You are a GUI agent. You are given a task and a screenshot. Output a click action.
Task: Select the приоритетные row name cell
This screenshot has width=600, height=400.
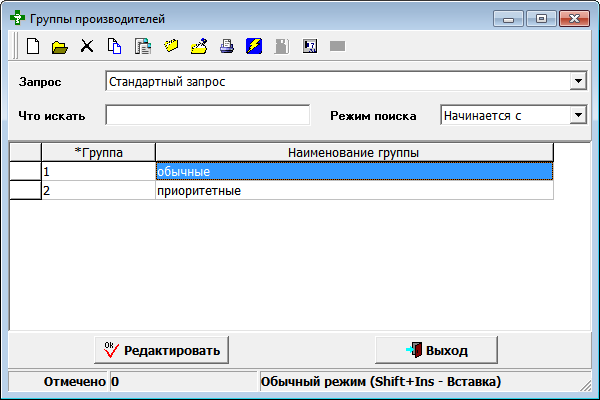click(354, 190)
